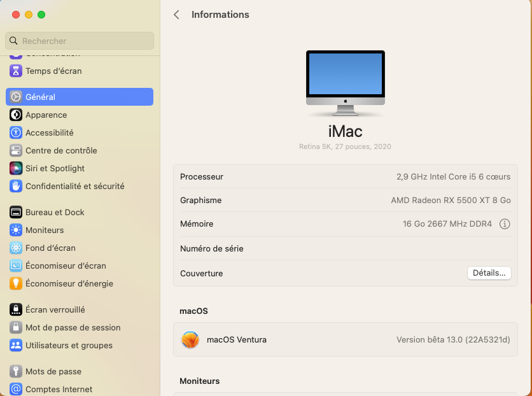Screen dimensions: 532x396
Task: Open Temps d'écran hourglass icon
Action: pos(16,71)
